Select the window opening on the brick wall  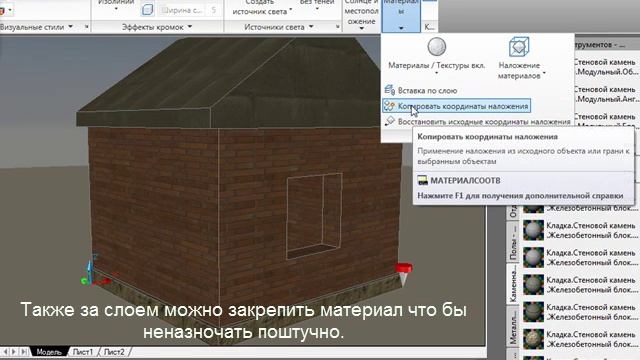[314, 216]
